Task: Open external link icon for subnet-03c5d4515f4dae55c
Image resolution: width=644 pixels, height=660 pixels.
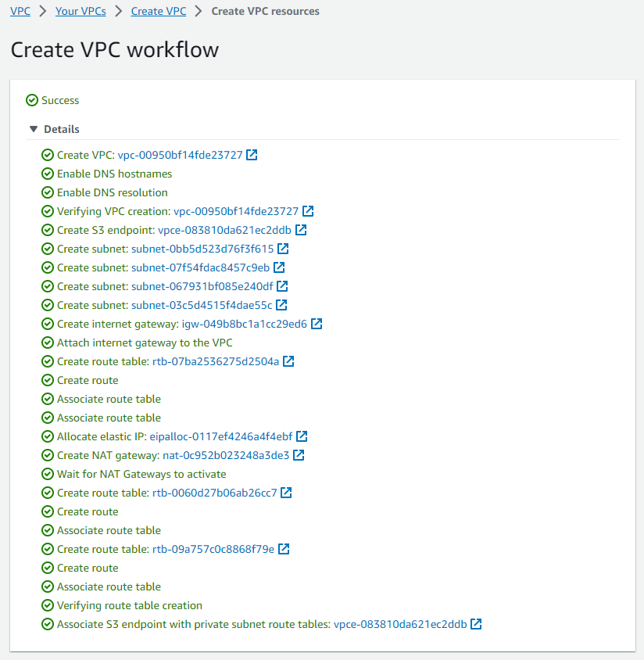Action: (x=281, y=305)
